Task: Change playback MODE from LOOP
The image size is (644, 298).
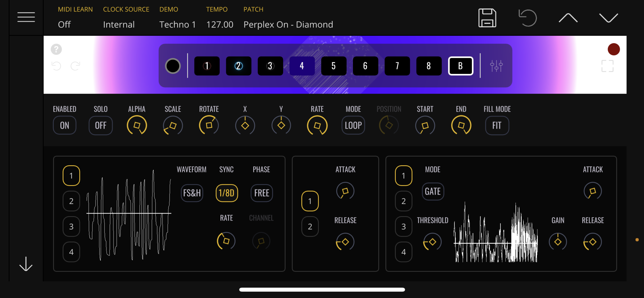Action: (x=353, y=125)
